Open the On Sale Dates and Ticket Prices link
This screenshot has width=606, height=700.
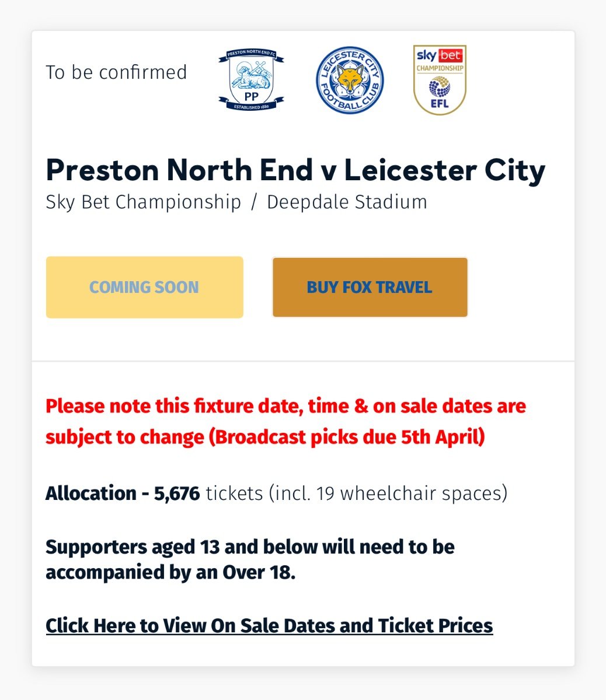tap(269, 625)
